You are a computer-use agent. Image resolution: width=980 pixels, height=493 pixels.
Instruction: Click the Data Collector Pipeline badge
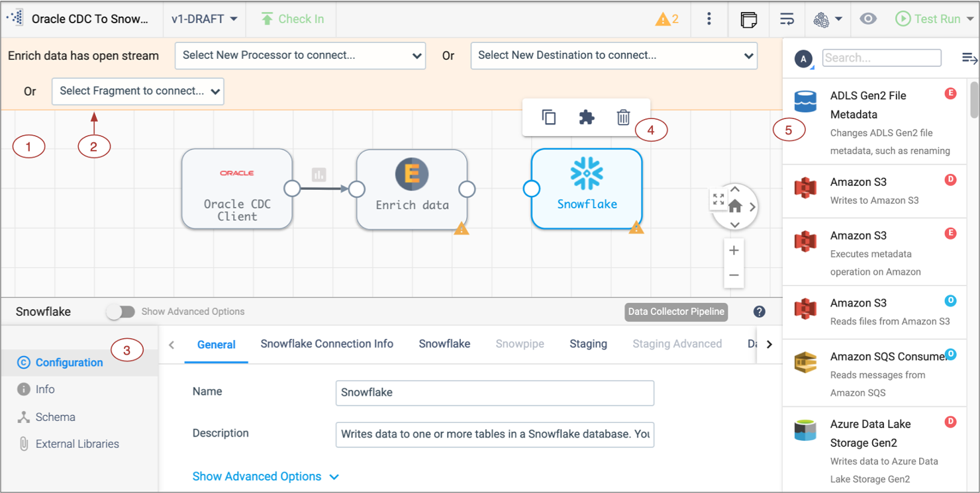(x=676, y=312)
